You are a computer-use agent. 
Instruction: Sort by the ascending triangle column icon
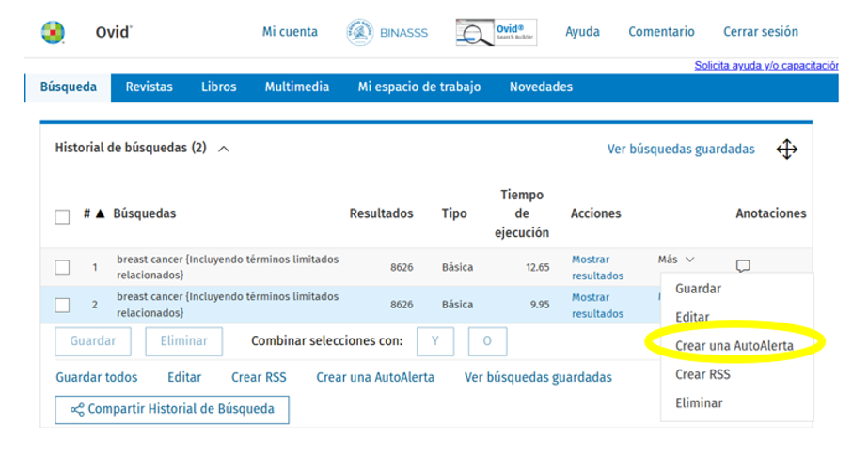(100, 213)
